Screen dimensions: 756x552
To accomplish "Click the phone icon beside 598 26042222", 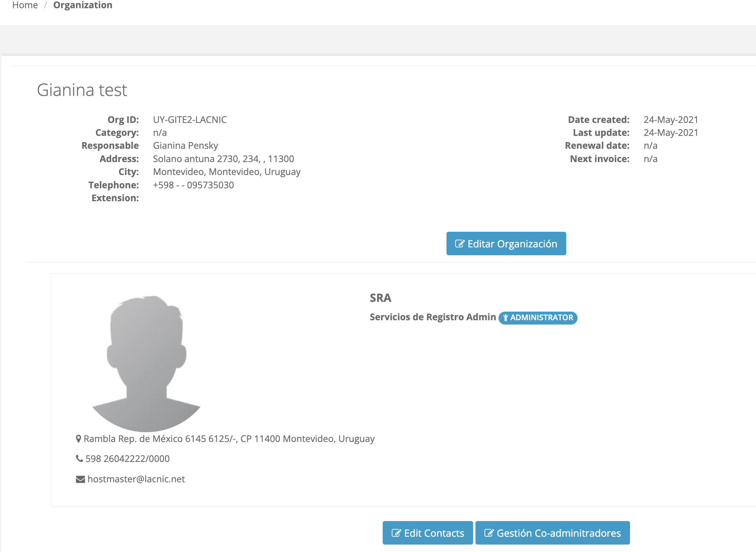I will pos(79,458).
